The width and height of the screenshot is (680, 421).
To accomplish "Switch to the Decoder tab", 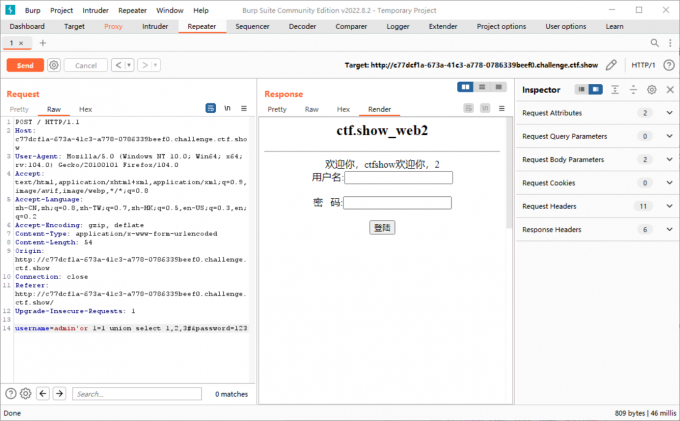I will coord(302,26).
